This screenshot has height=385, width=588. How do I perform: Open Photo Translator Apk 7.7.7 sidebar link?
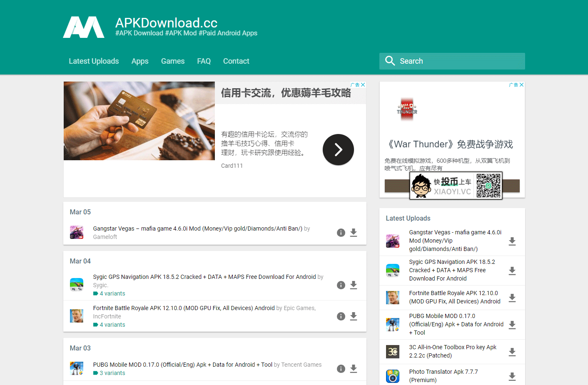(443, 376)
